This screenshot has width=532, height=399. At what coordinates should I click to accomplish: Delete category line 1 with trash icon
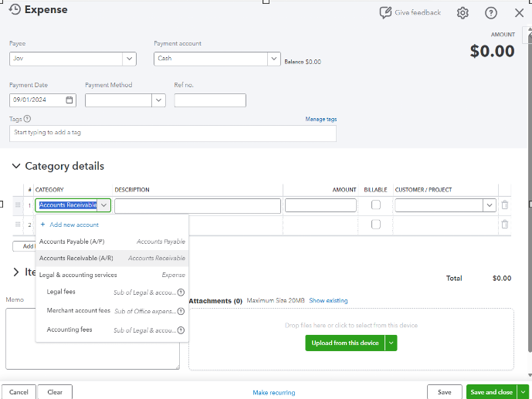coord(504,205)
